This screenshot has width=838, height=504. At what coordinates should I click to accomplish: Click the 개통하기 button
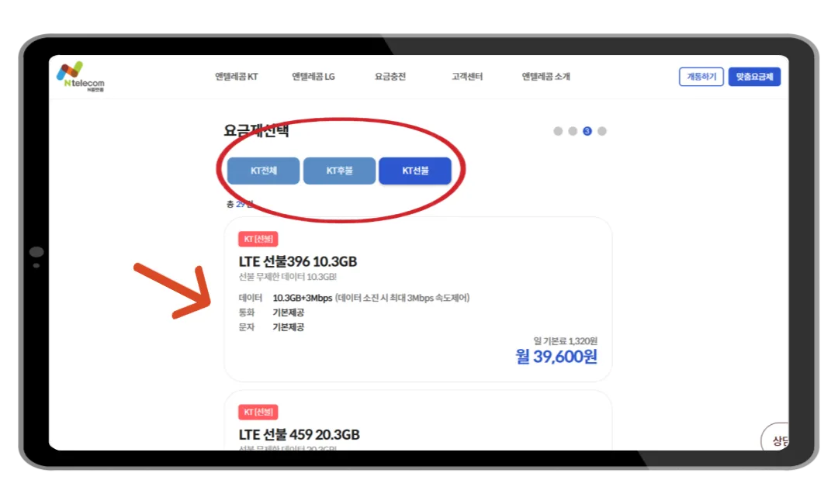click(701, 77)
